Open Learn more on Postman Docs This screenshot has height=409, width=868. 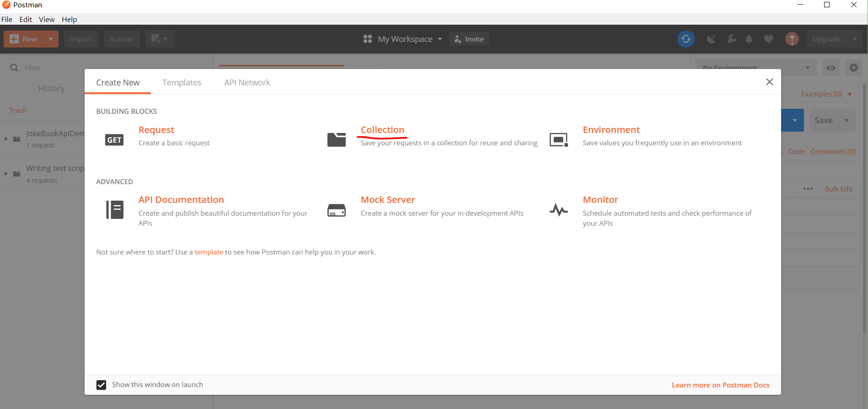pos(720,385)
